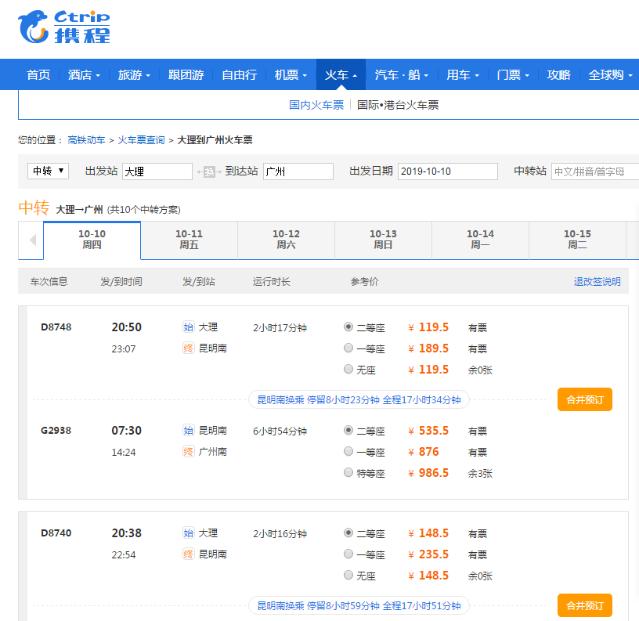Click 合并预订 for the D8740 transfer plan

click(585, 606)
